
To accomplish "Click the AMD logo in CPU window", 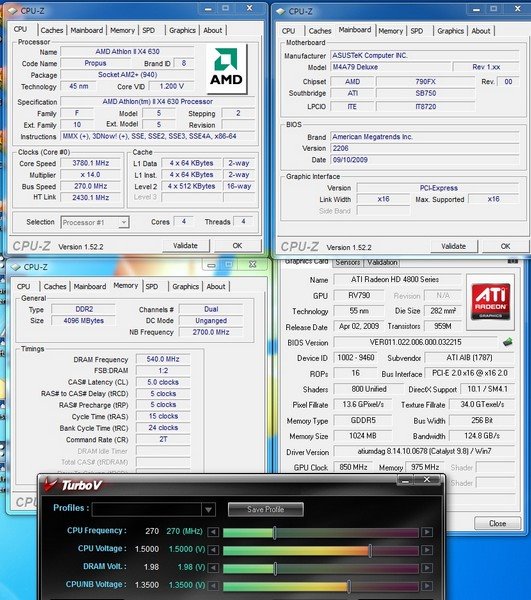I will [226, 69].
